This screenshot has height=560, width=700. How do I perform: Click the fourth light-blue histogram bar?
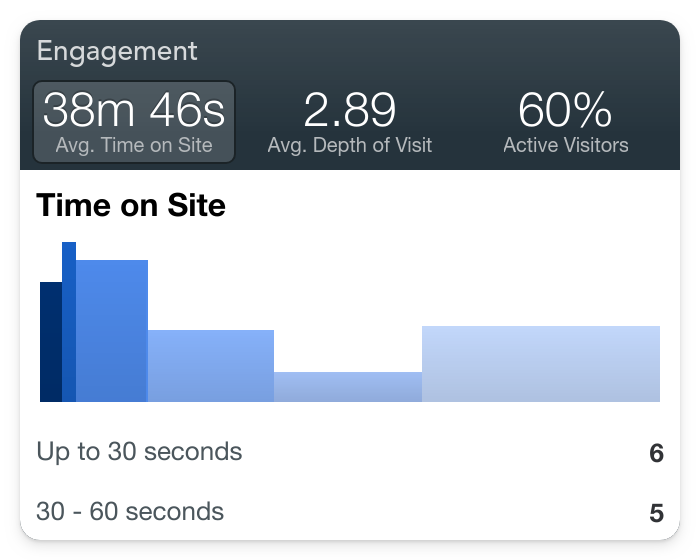211,366
